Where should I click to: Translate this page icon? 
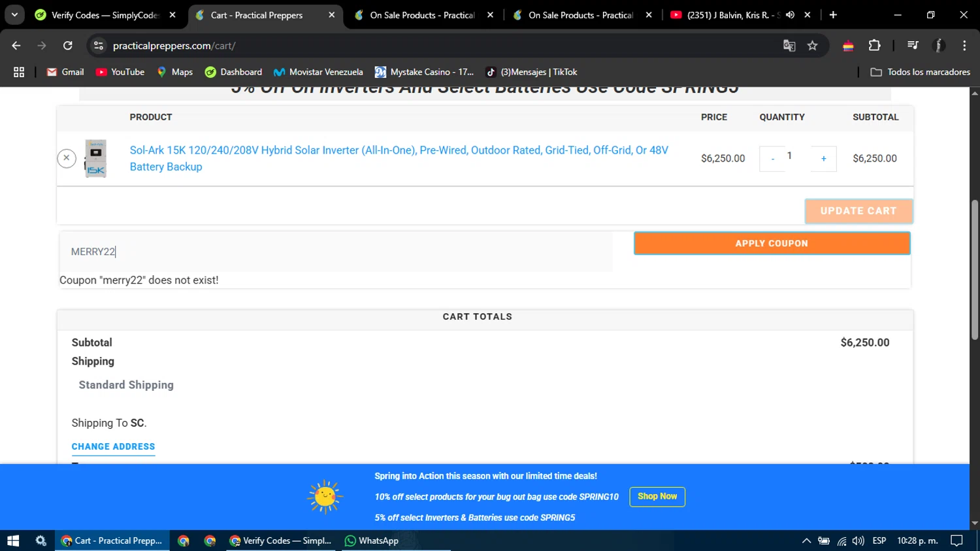[x=789, y=46]
